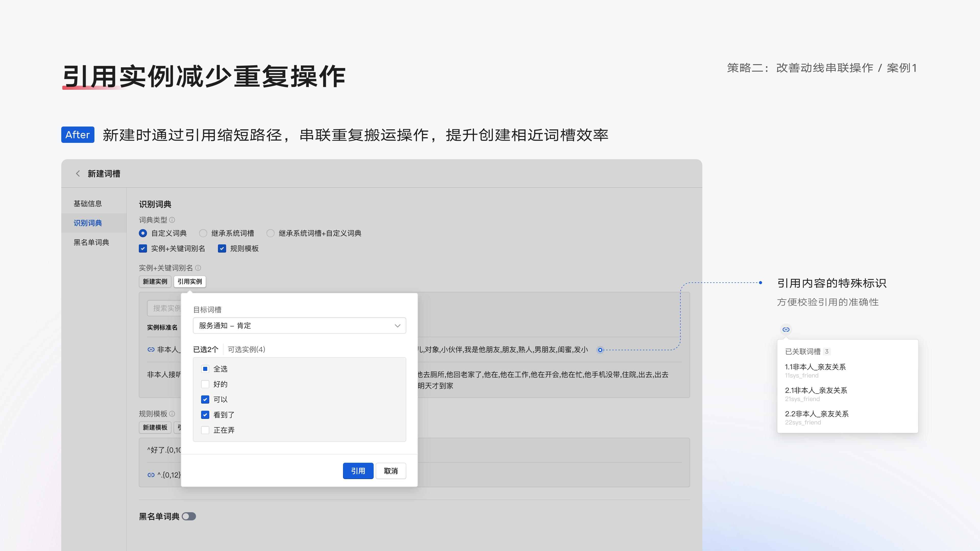Viewport: 980px width, 551px height.
Task: Open 基础信息 in the sidebar
Action: (x=88, y=204)
